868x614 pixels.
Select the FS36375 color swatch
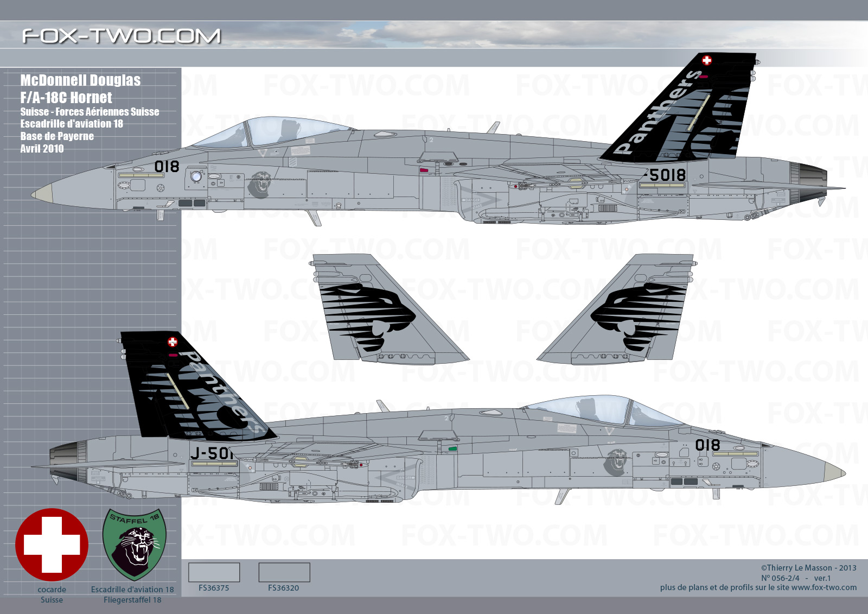[x=214, y=572]
